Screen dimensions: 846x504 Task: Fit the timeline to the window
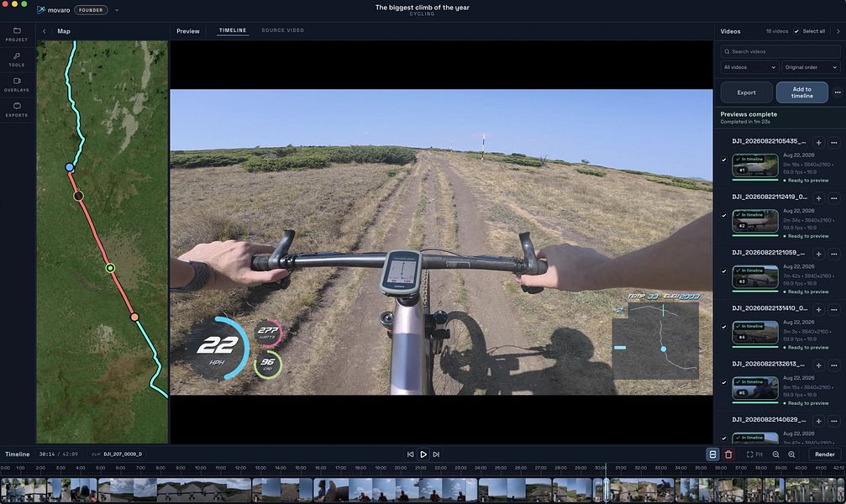click(754, 454)
